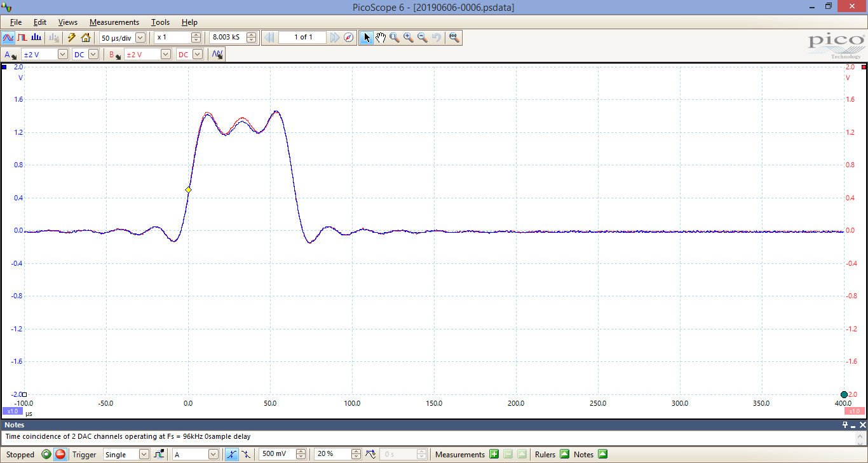Click the Notes text about DAC channels
This screenshot has width=868, height=463.
[128, 437]
